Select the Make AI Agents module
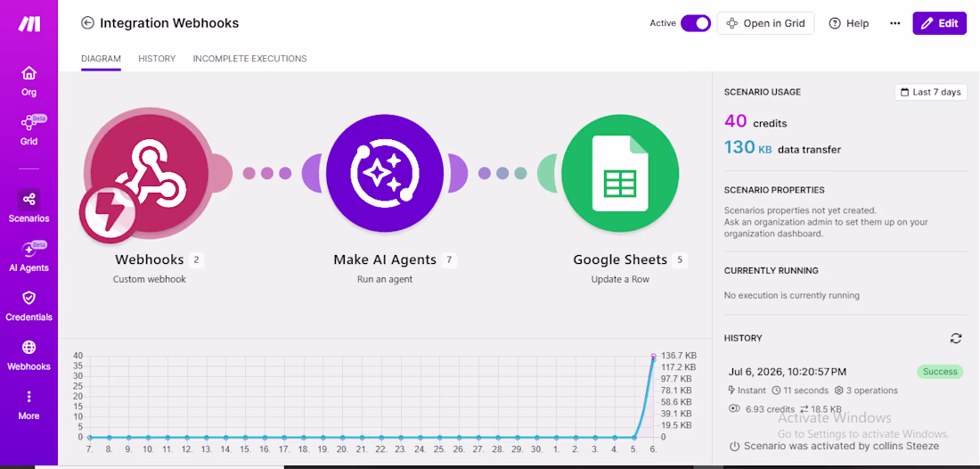 (x=384, y=173)
